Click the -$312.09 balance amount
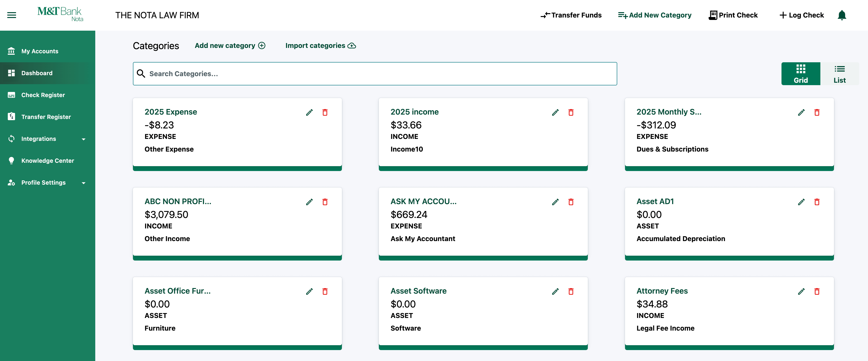 pos(656,125)
